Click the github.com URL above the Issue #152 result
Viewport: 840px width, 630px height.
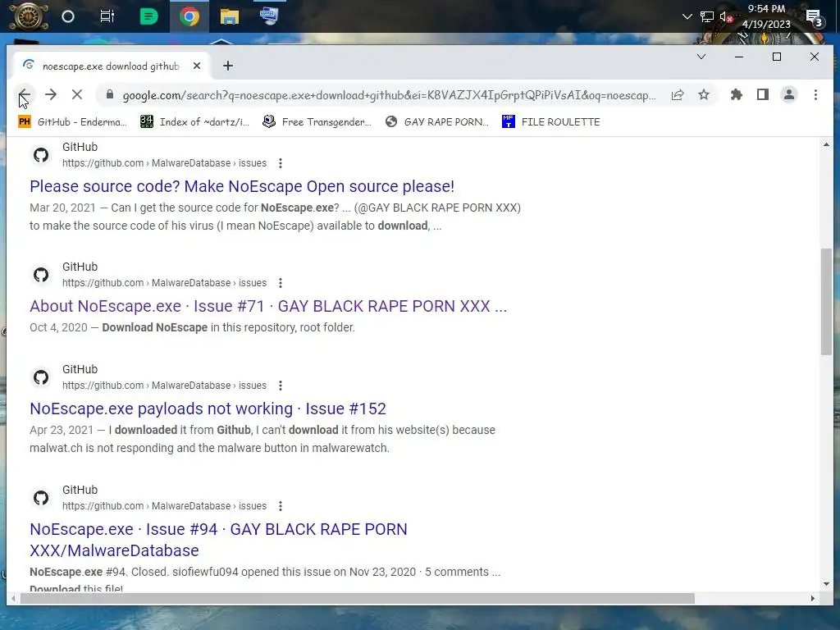point(164,386)
